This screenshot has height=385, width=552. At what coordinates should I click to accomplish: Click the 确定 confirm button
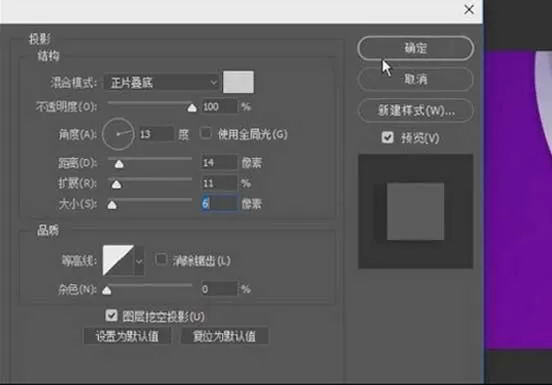click(x=415, y=48)
